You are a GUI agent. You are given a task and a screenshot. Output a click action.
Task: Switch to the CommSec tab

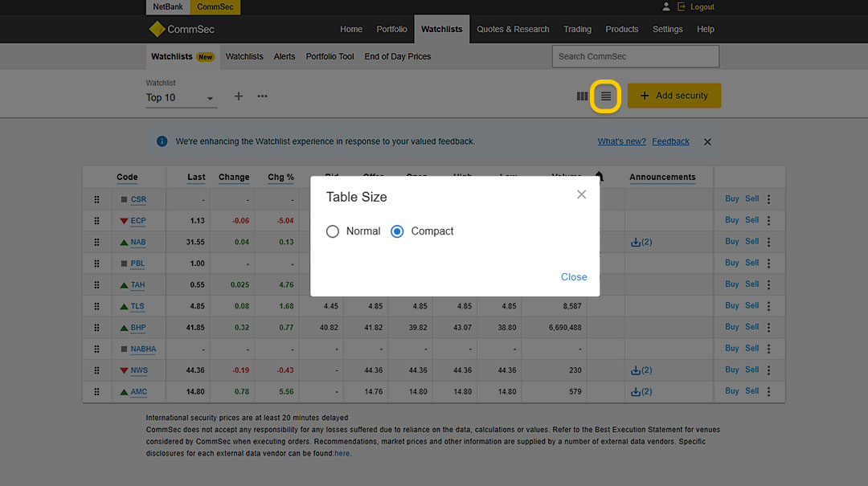(215, 6)
